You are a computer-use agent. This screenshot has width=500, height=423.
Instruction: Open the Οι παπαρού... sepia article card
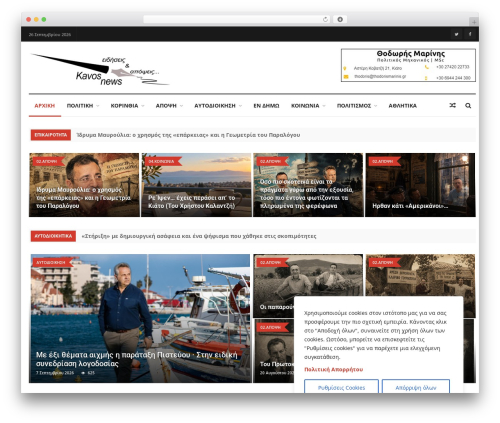pos(308,280)
